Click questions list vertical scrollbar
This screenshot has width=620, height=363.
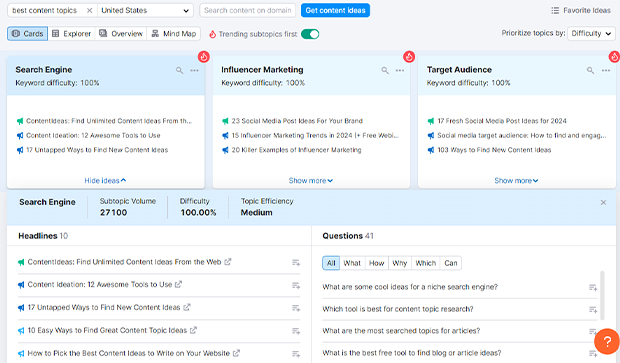pos(602,295)
